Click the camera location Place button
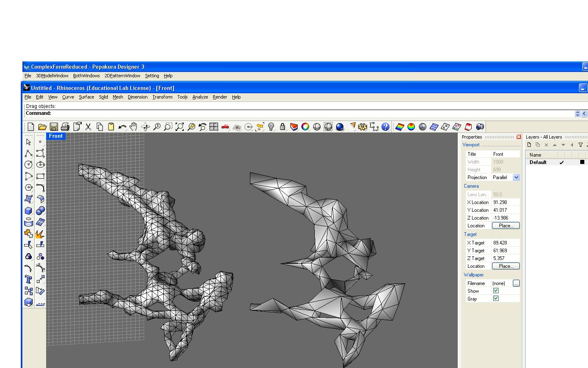Viewport: 588px width, 368px height. (506, 226)
